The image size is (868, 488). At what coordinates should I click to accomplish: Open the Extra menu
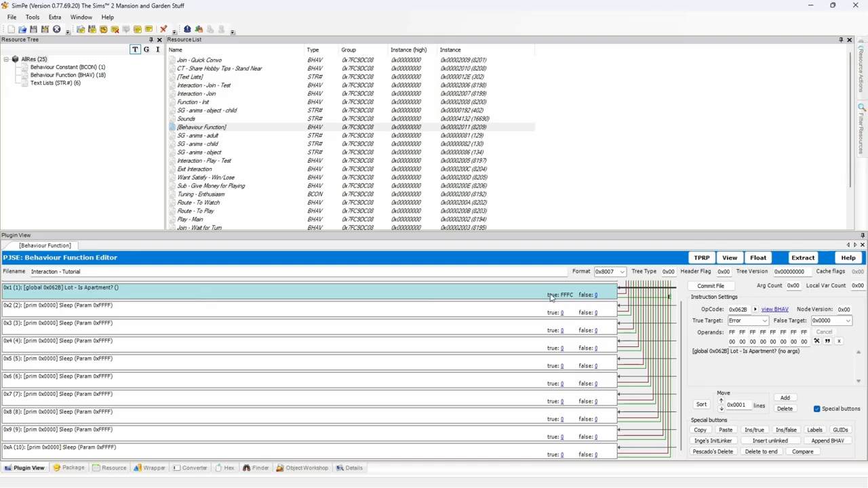[x=55, y=17]
